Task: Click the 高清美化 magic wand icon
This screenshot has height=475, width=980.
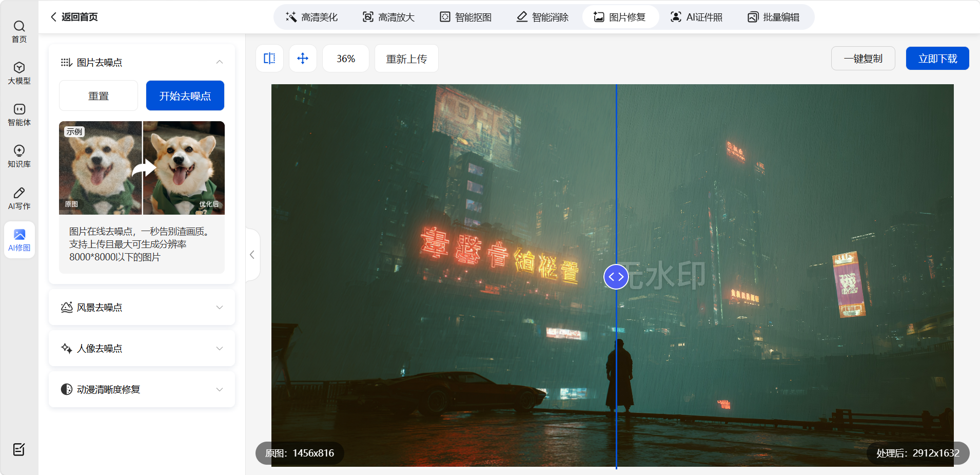Action: pyautogui.click(x=291, y=17)
